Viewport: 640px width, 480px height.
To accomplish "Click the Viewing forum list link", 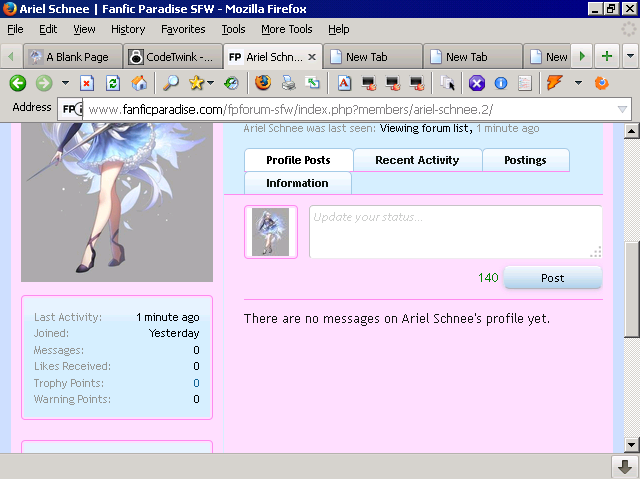I will (x=424, y=128).
